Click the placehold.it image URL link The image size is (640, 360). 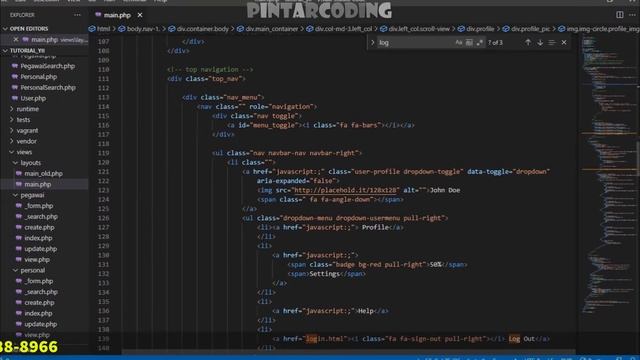tap(345, 190)
